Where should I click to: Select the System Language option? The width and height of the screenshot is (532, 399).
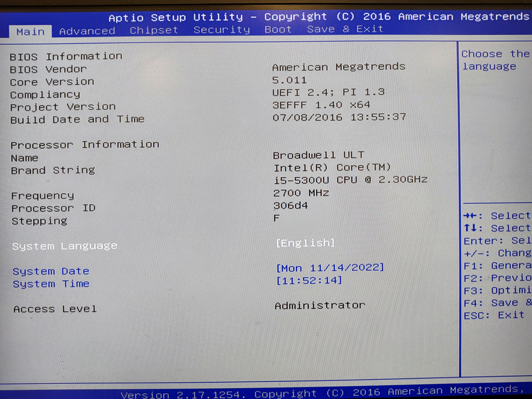coord(65,246)
